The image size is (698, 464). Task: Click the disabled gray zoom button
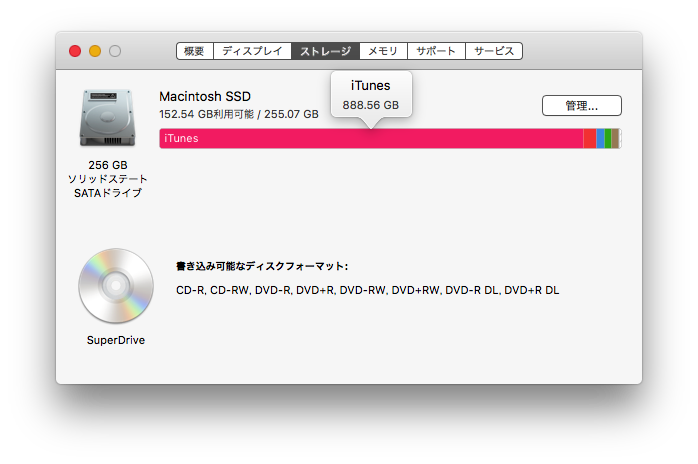[x=115, y=51]
